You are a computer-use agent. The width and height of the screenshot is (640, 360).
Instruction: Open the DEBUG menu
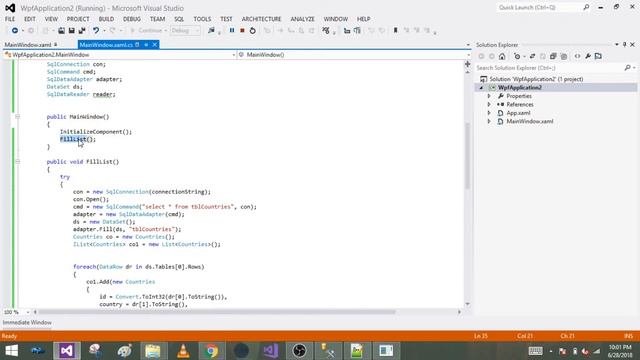click(x=132, y=19)
